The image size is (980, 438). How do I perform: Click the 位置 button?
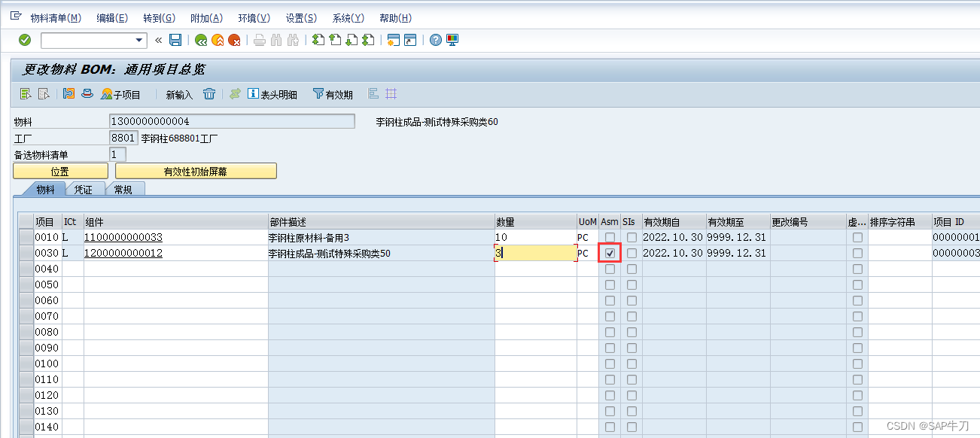click(x=60, y=172)
